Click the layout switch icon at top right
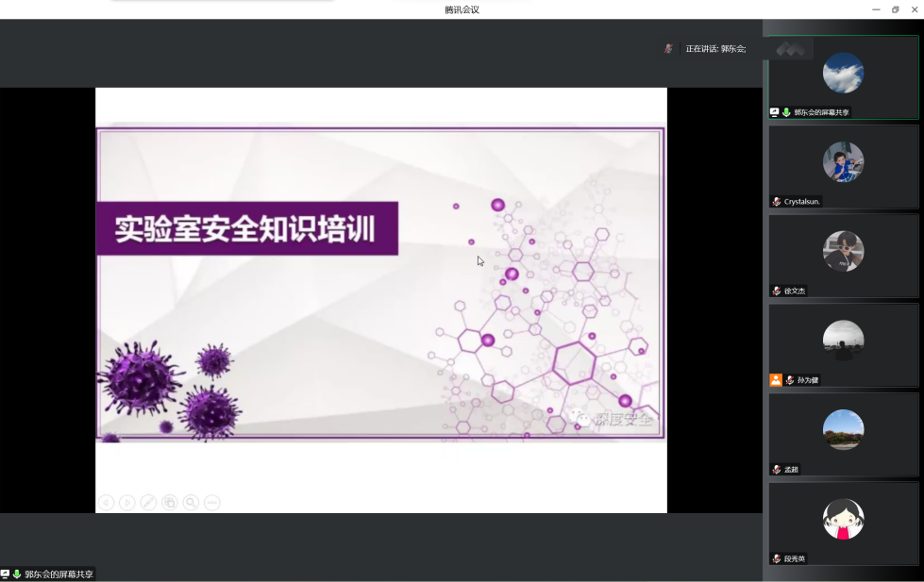 tap(790, 49)
